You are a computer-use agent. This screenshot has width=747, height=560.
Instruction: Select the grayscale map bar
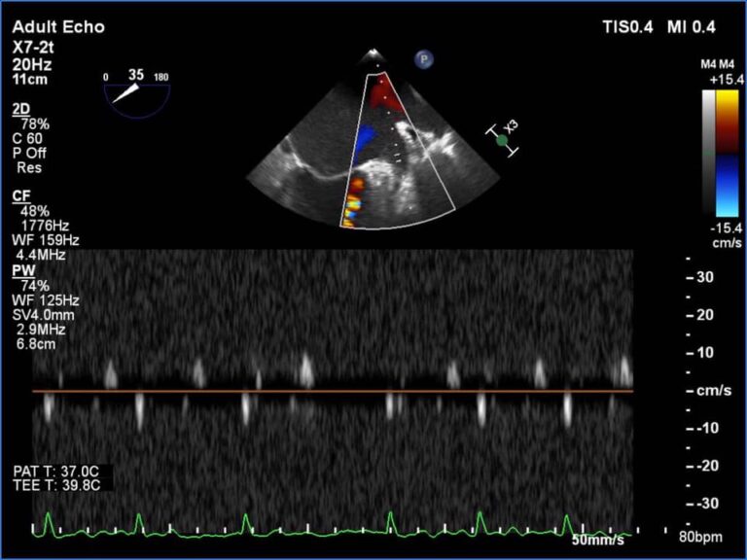pyautogui.click(x=707, y=150)
